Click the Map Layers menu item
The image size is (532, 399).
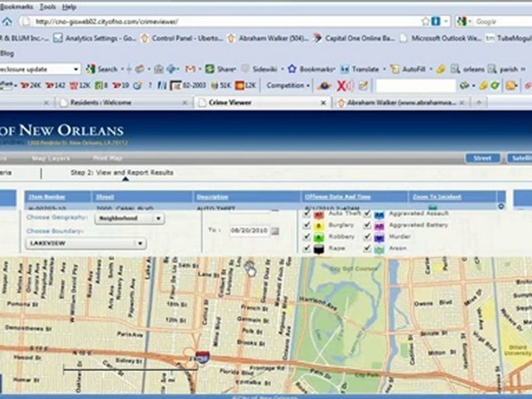[x=51, y=158]
